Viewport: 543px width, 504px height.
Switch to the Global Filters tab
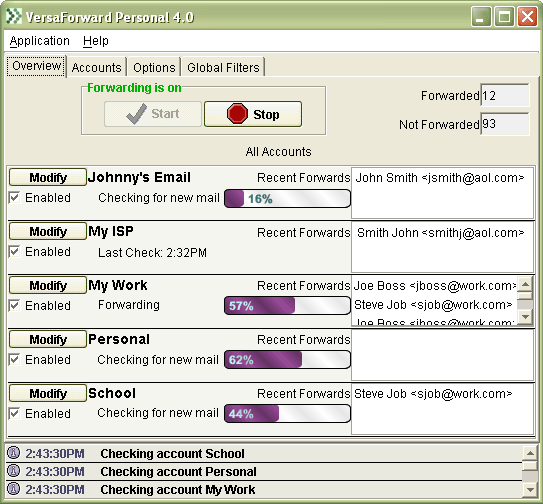pos(223,67)
